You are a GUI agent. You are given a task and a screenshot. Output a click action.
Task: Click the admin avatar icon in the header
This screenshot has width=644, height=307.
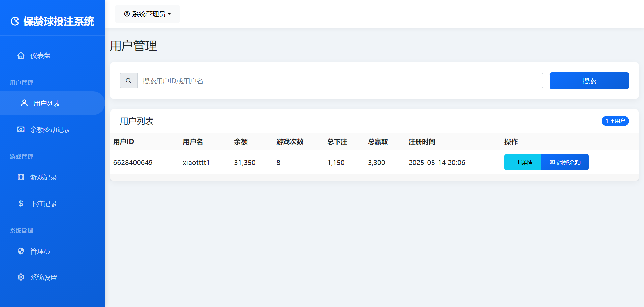[x=126, y=14]
